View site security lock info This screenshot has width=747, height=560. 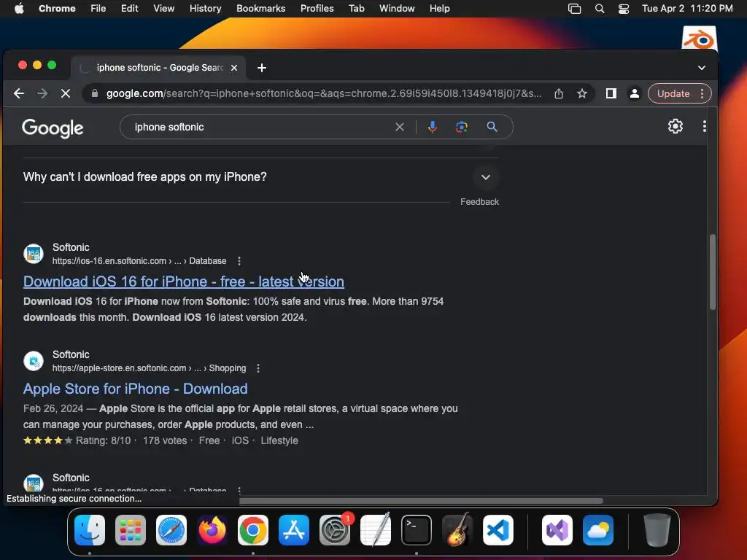pos(95,93)
